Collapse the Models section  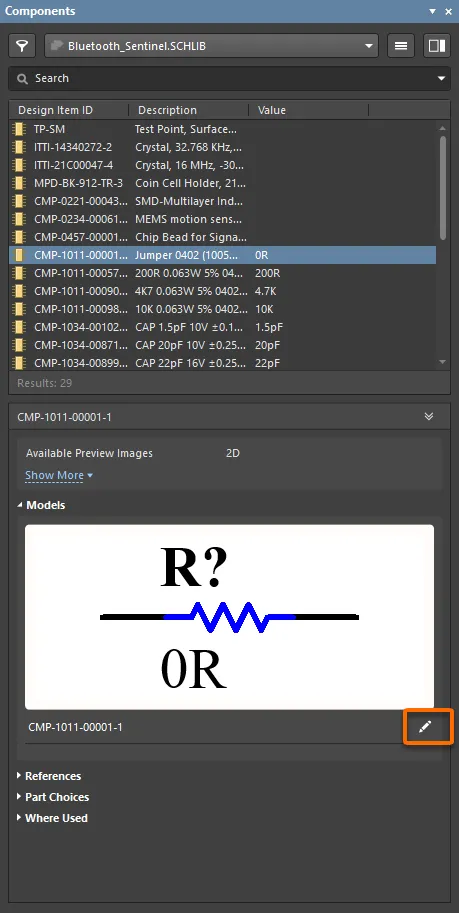tap(41, 505)
